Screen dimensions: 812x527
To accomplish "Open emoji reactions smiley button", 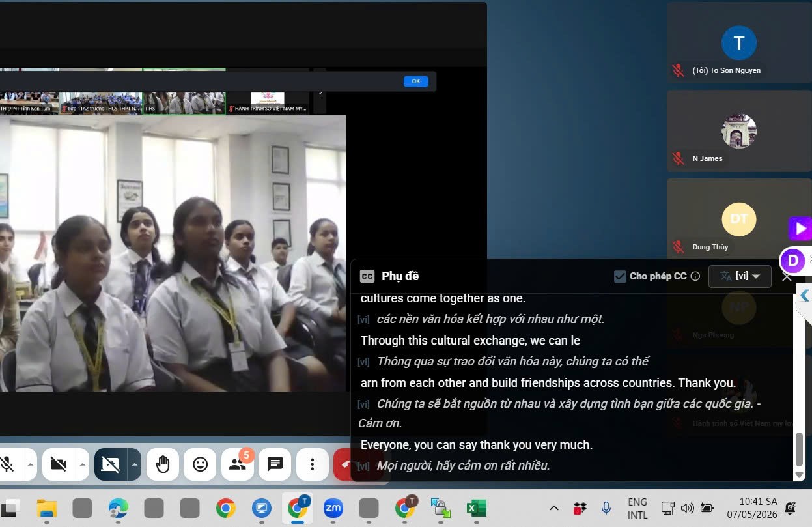I will tap(201, 464).
